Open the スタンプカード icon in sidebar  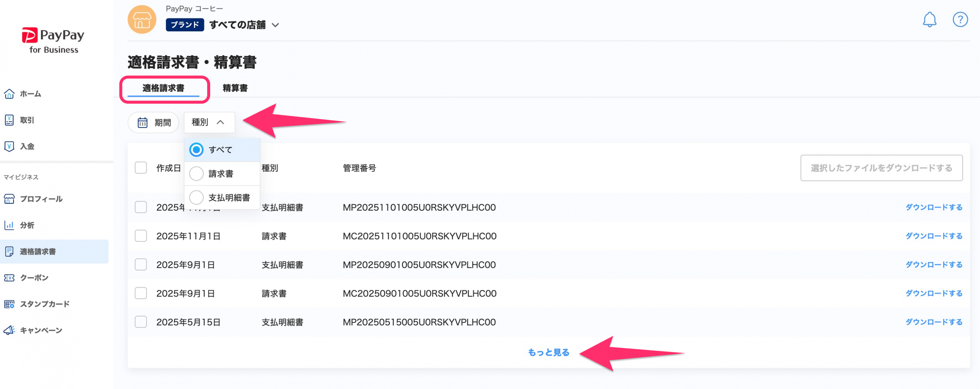9,304
